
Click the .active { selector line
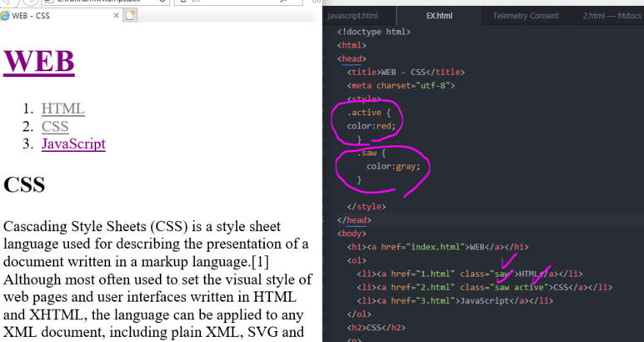(x=369, y=113)
